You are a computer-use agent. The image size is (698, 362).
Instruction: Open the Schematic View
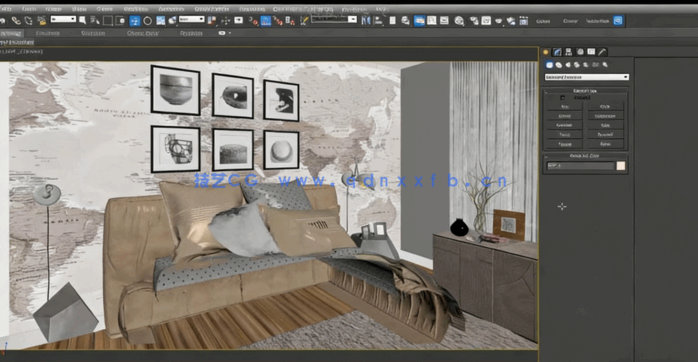pyautogui.click(x=444, y=20)
